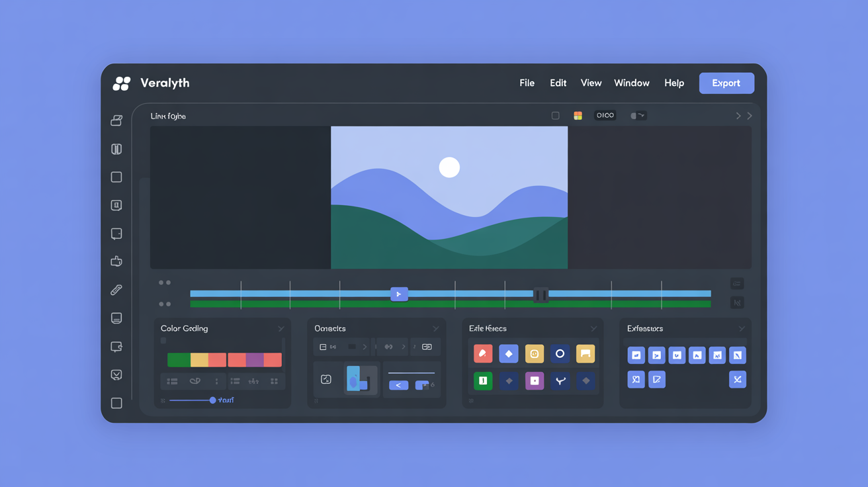Click the blue pencil-edit tile in bottom row
Screen dimensions: 868x487
656,379
